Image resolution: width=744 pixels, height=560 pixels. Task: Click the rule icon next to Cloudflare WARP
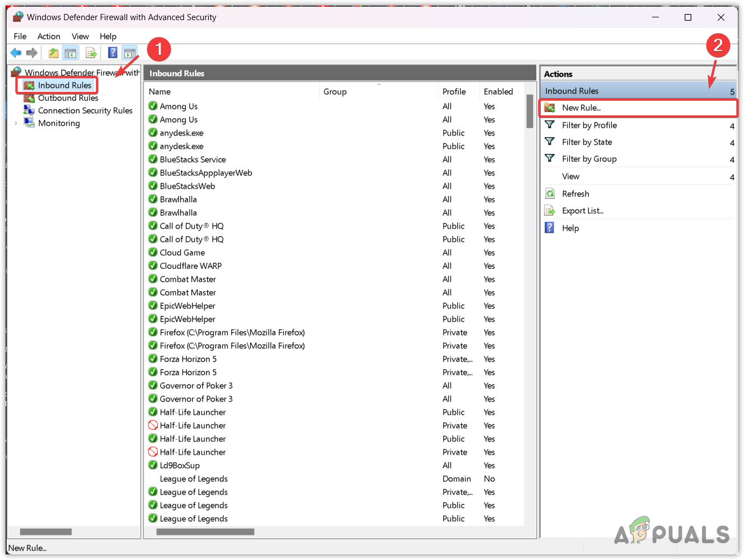pos(153,265)
